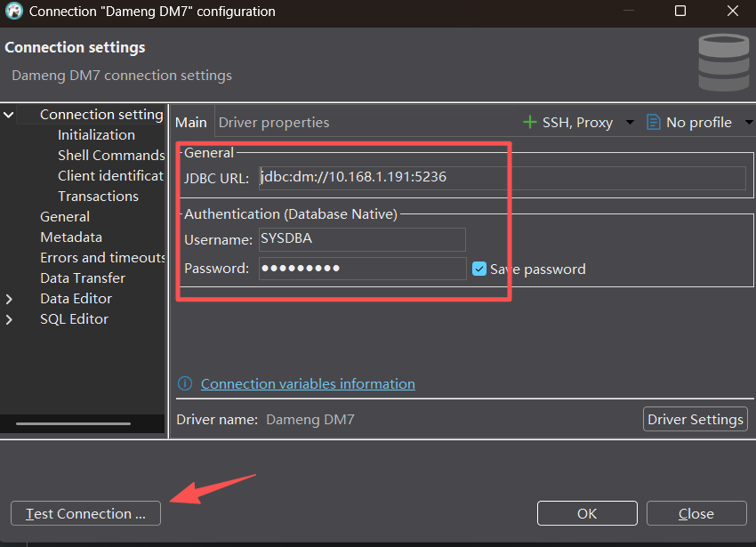756x547 pixels.
Task: Click the green plus SSH, Proxy icon
Action: click(x=530, y=122)
